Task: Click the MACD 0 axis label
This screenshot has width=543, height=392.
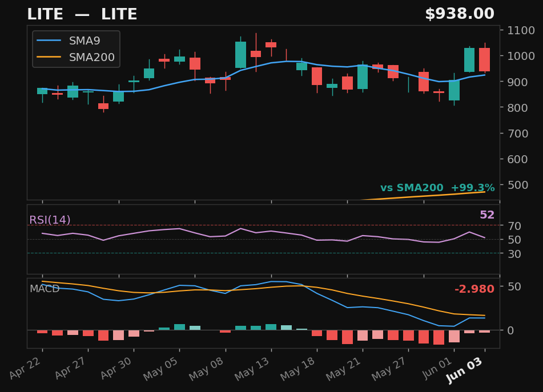Action: 510,330
